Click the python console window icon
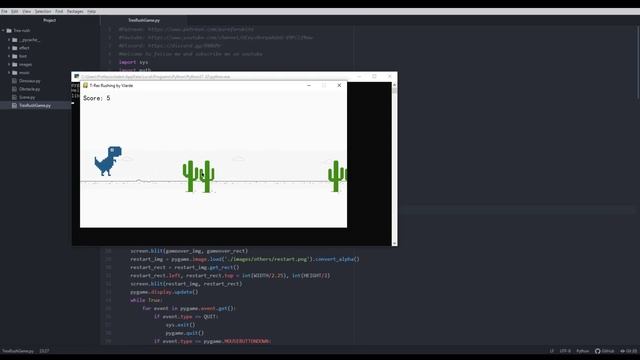 click(x=76, y=76)
